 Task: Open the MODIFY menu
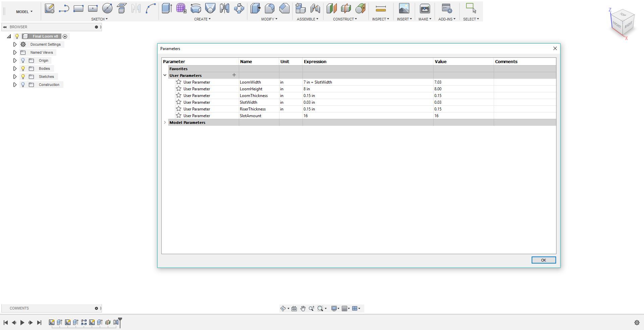[x=269, y=19]
